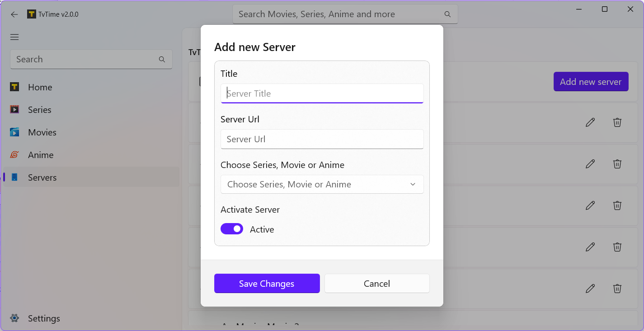
Task: Click the TvTime app logo icon
Action: pos(31,14)
